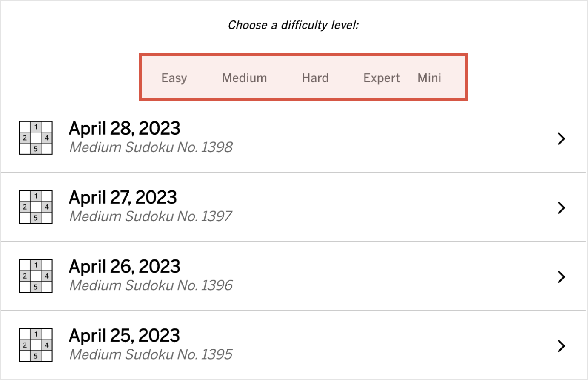Image resolution: width=588 pixels, height=380 pixels.
Task: Select the Easy difficulty tab
Action: pyautogui.click(x=174, y=78)
